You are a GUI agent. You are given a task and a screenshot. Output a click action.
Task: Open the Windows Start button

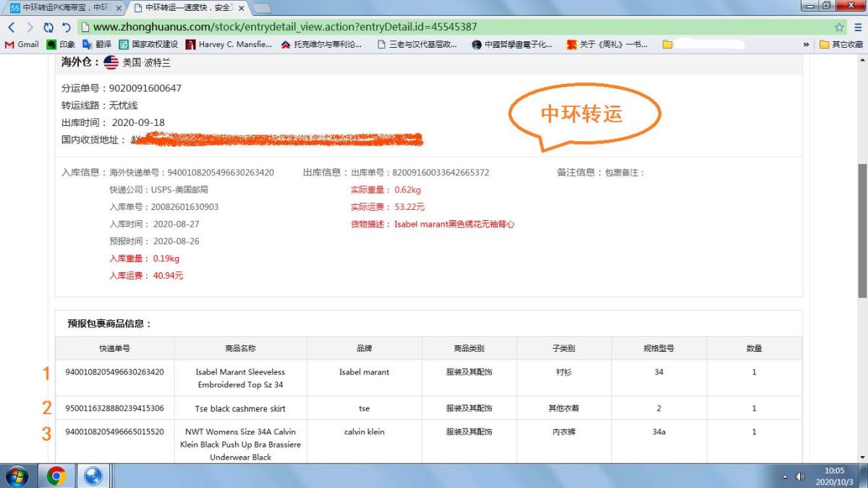click(17, 476)
